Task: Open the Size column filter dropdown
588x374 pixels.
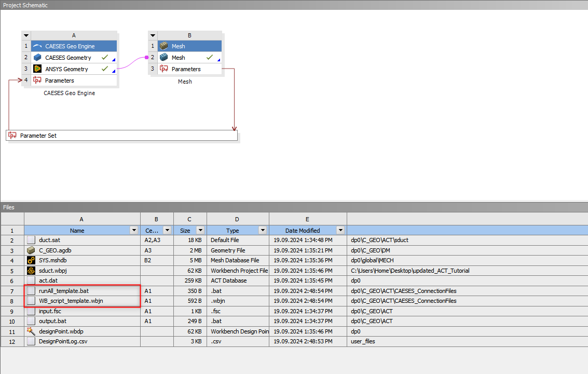Action: click(201, 230)
